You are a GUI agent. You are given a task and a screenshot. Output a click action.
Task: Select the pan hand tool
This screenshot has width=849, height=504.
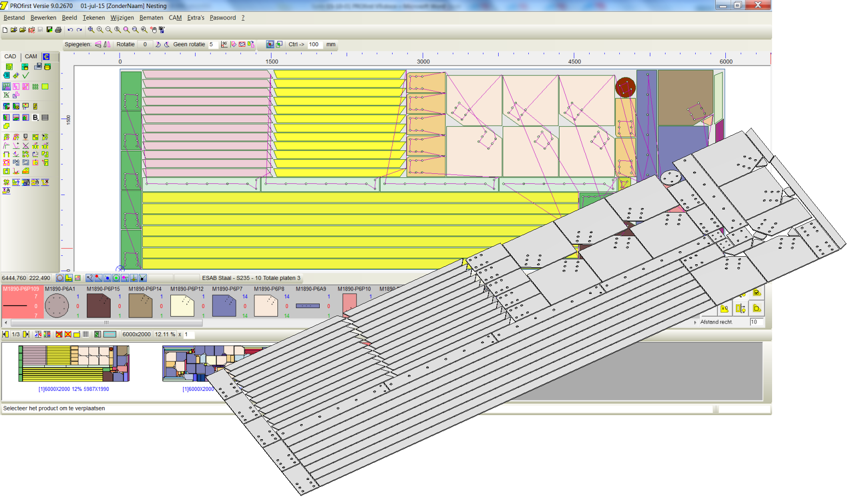coord(153,30)
